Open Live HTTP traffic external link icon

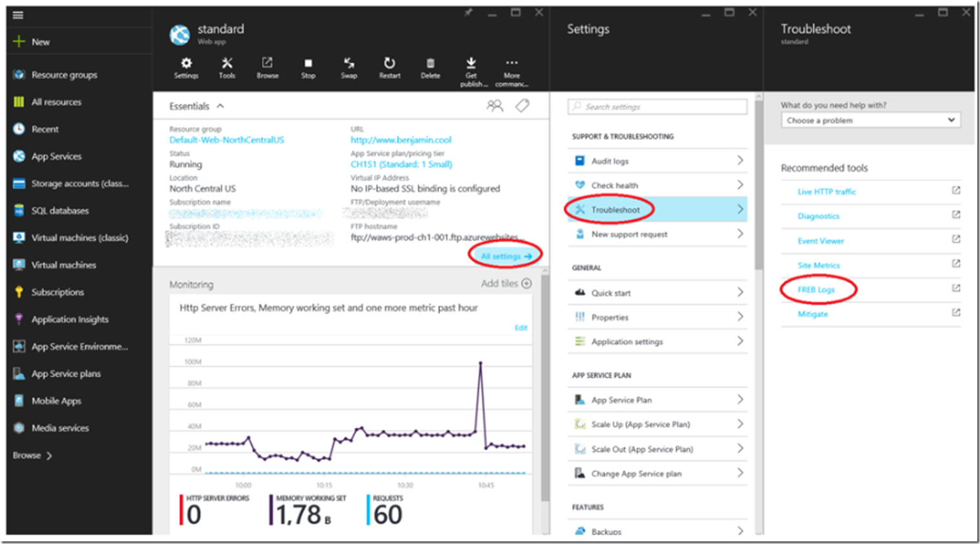click(x=956, y=190)
